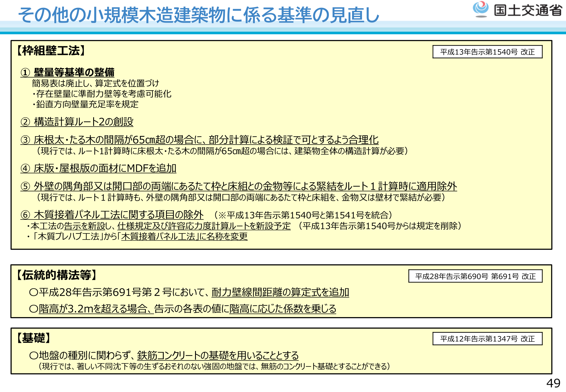The height and width of the screenshot is (392, 566).
Task: Click the underlined 階高に応じた係数を乗じる
Action: pyautogui.click(x=283, y=309)
